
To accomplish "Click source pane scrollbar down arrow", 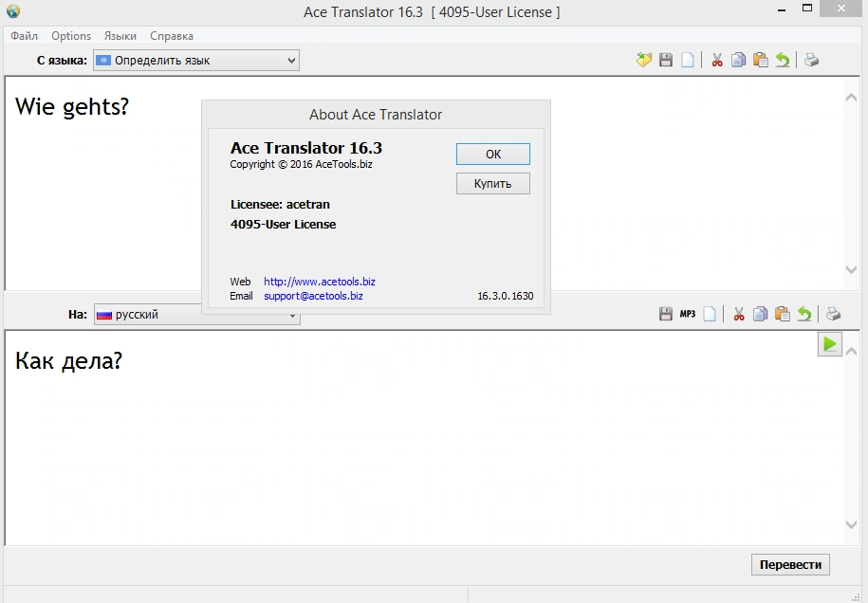I will [x=851, y=269].
